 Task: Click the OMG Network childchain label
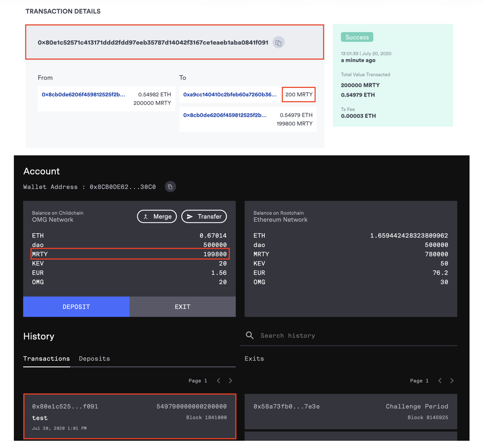(x=53, y=220)
